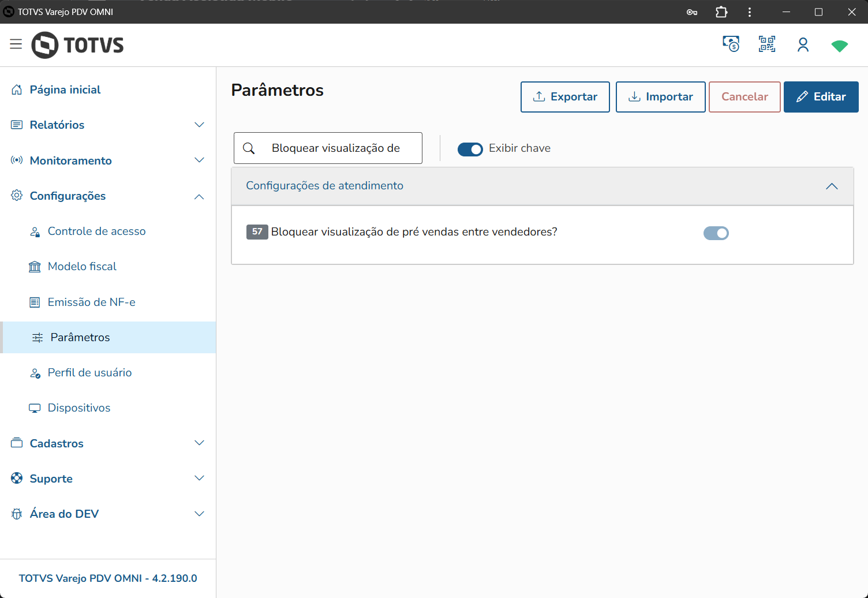Screen dimensions: 868x598
Task: Select Parâmetros in sidebar
Action: coord(108,337)
